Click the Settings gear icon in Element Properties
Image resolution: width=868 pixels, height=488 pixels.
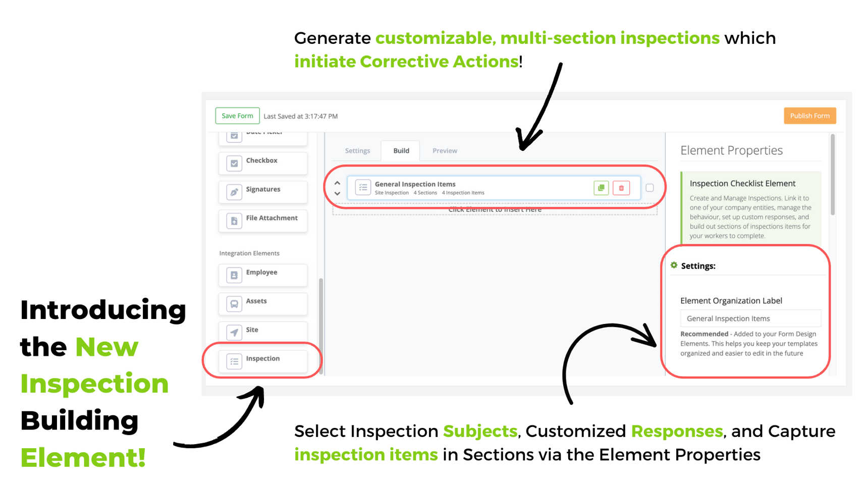pyautogui.click(x=674, y=265)
